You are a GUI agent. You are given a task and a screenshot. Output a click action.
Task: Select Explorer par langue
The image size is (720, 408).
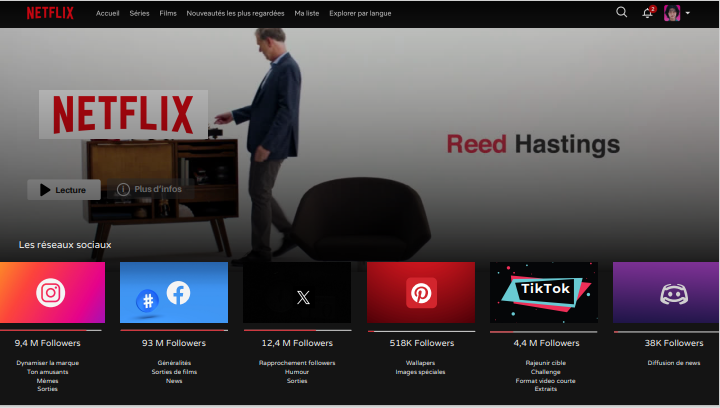click(360, 13)
